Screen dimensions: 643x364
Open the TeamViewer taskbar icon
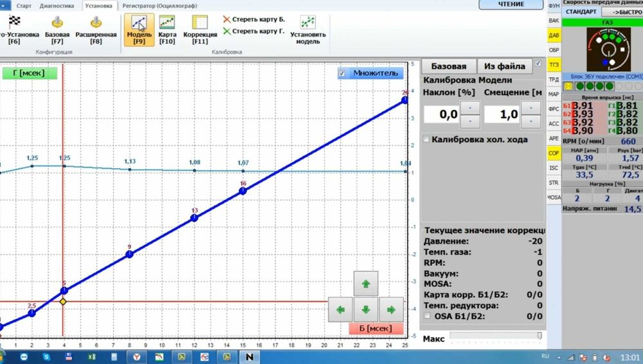pos(24,357)
